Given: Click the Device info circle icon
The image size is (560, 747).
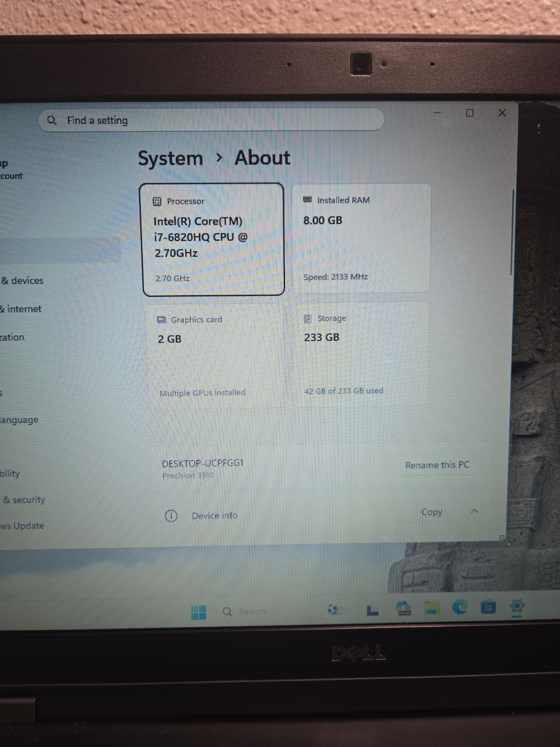Looking at the screenshot, I should click(171, 516).
